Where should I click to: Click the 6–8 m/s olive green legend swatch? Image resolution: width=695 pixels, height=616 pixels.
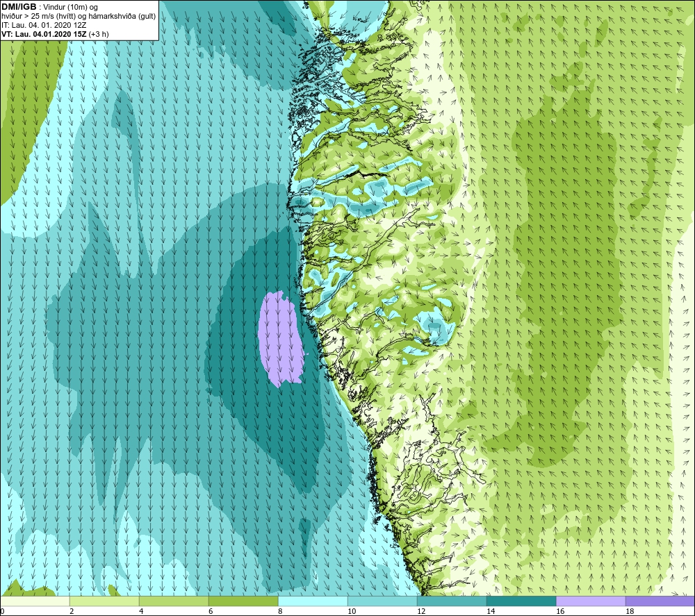[243, 601]
